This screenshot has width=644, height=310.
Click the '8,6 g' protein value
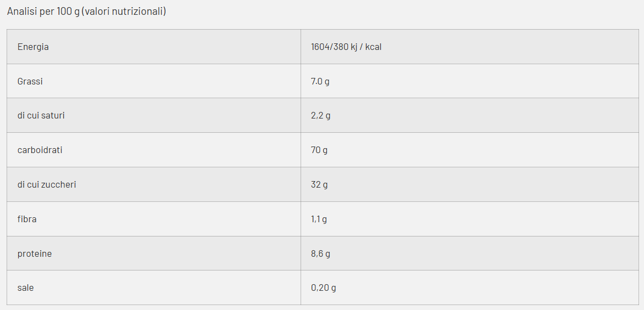[320, 254]
